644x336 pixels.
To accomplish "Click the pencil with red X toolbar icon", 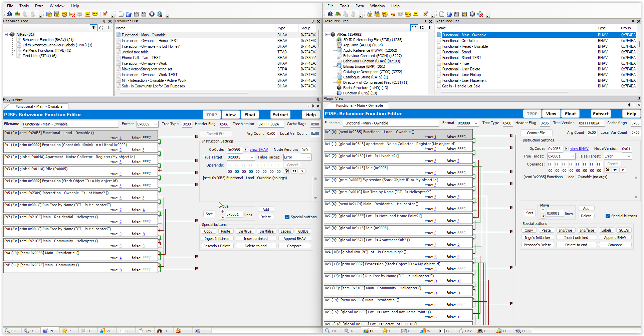I will (105, 14).
